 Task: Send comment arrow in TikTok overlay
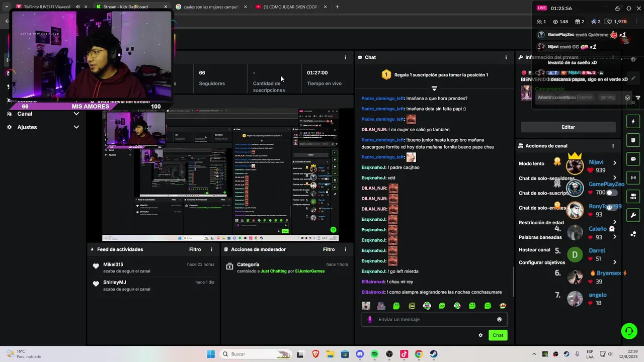tap(638, 98)
